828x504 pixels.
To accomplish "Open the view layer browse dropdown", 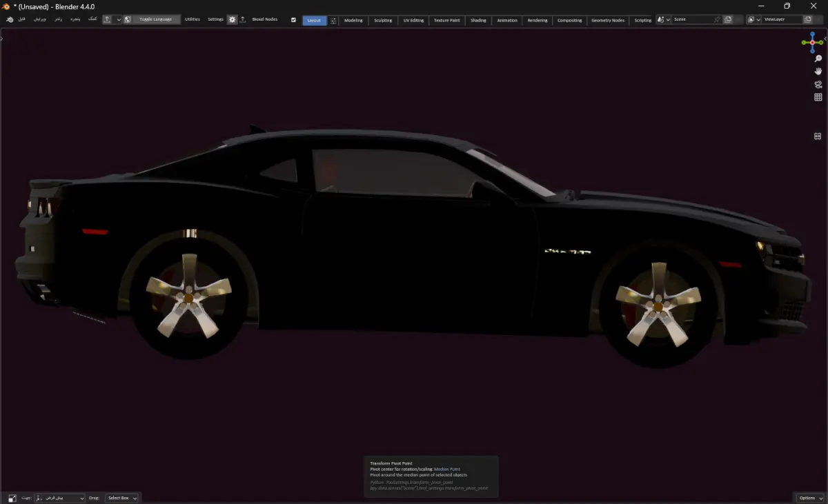I will (x=754, y=19).
